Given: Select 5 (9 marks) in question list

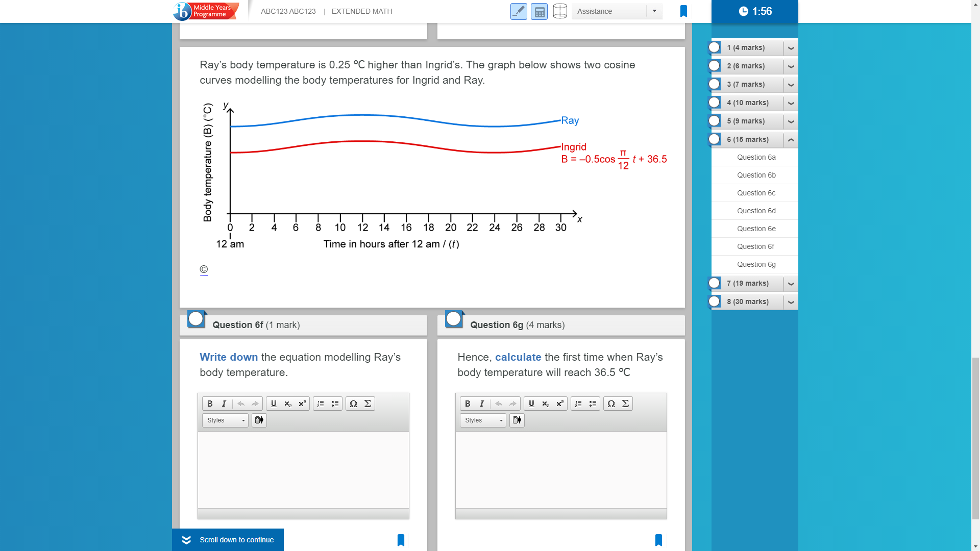Looking at the screenshot, I should tap(746, 121).
